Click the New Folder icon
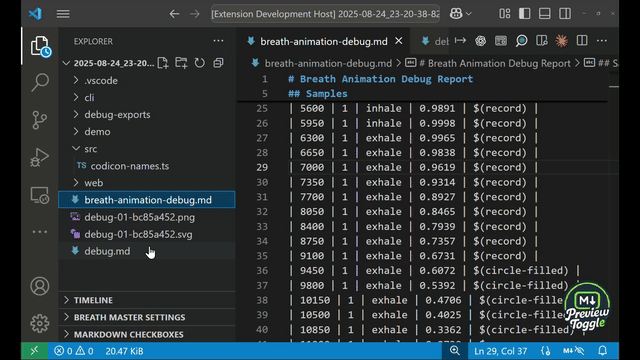The height and width of the screenshot is (360, 640). (181, 63)
